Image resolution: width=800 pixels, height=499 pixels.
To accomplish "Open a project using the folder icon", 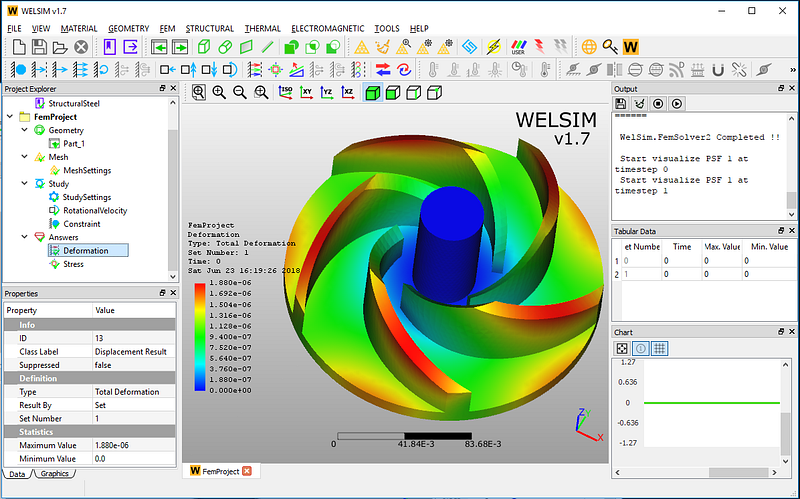I will click(x=60, y=47).
